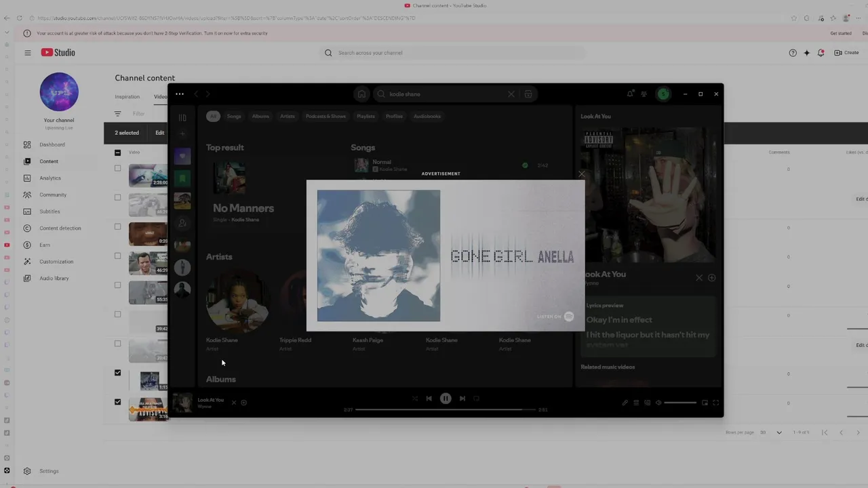Image resolution: width=868 pixels, height=488 pixels.
Task: Mute Spotify volume speaker icon
Action: point(658,403)
